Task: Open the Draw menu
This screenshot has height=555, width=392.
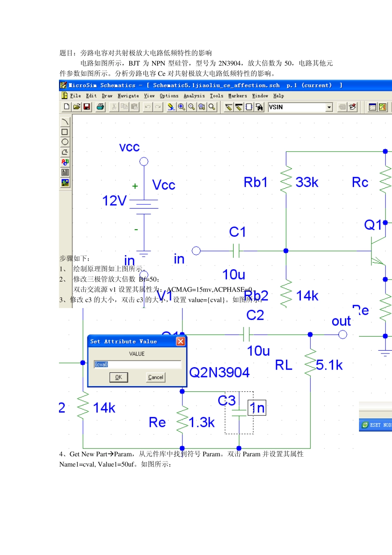Action: (x=107, y=96)
